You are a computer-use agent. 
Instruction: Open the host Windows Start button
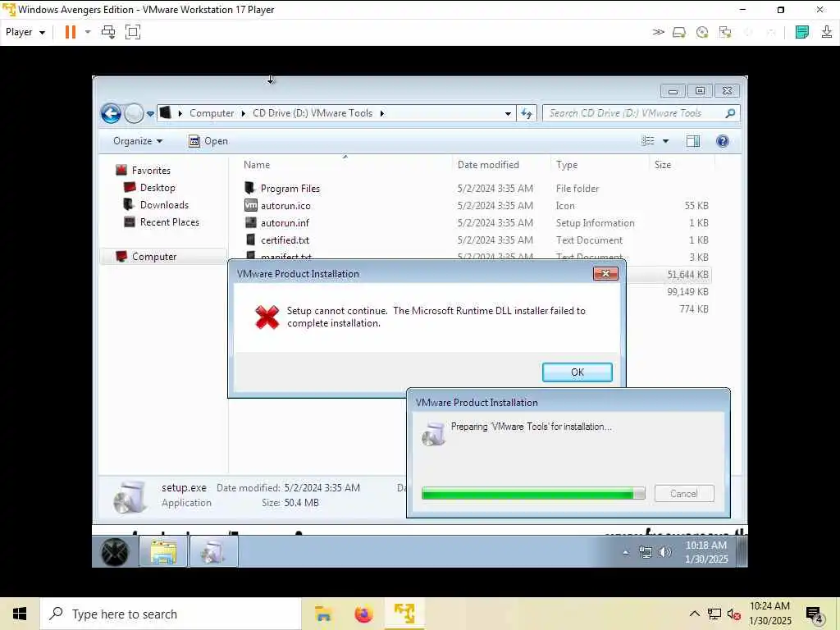pyautogui.click(x=20, y=614)
